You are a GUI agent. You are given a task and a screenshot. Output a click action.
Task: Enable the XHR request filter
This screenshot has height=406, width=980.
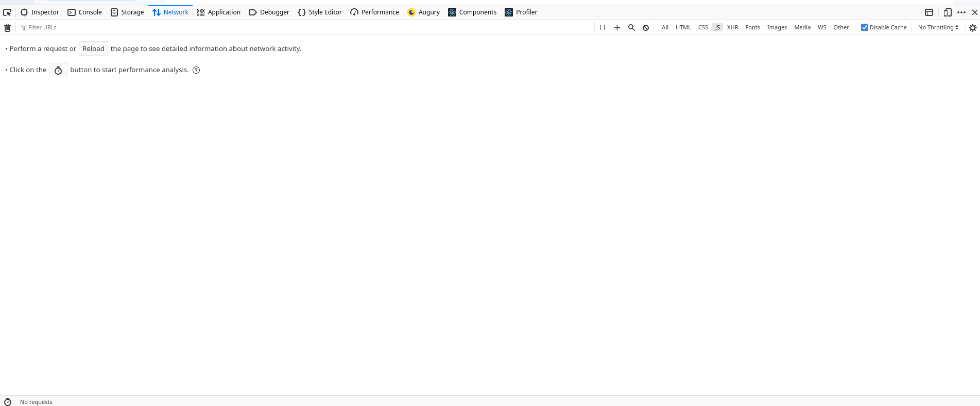click(732, 27)
